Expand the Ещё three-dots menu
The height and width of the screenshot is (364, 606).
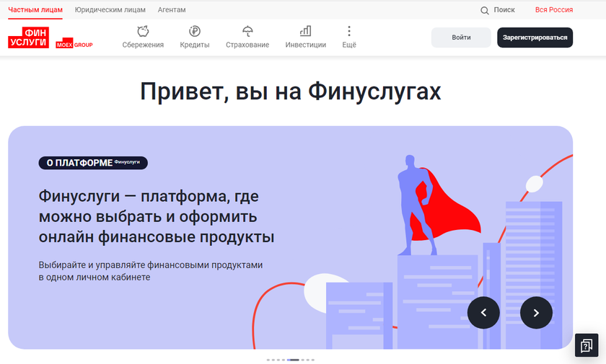tap(349, 31)
